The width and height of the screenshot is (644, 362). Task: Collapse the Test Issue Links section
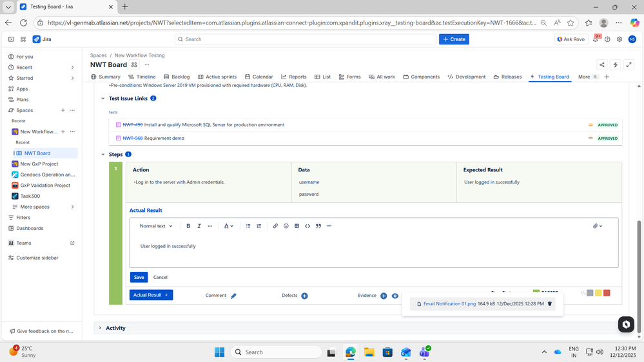click(102, 99)
